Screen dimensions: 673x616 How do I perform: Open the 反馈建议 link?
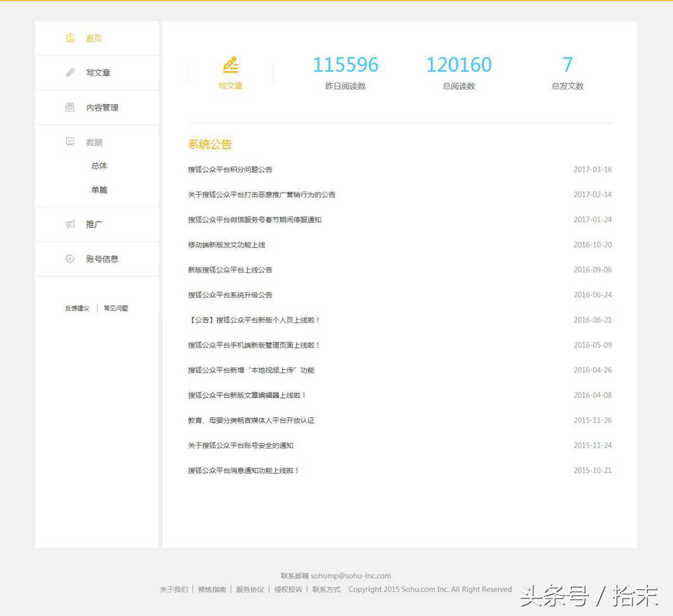point(76,308)
